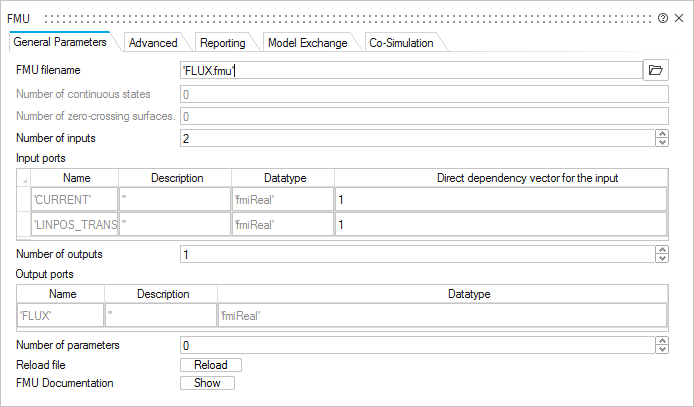This screenshot has width=694, height=407.
Task: Click the Description cell of the LINPOS_TRANS row
Action: [175, 225]
